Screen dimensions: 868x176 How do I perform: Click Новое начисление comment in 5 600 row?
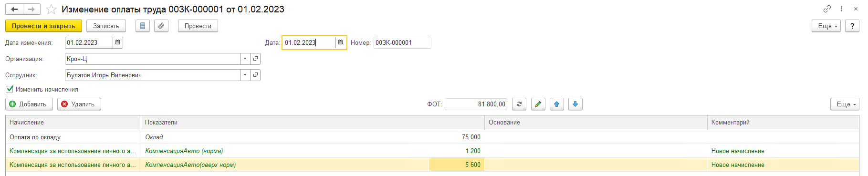738,165
